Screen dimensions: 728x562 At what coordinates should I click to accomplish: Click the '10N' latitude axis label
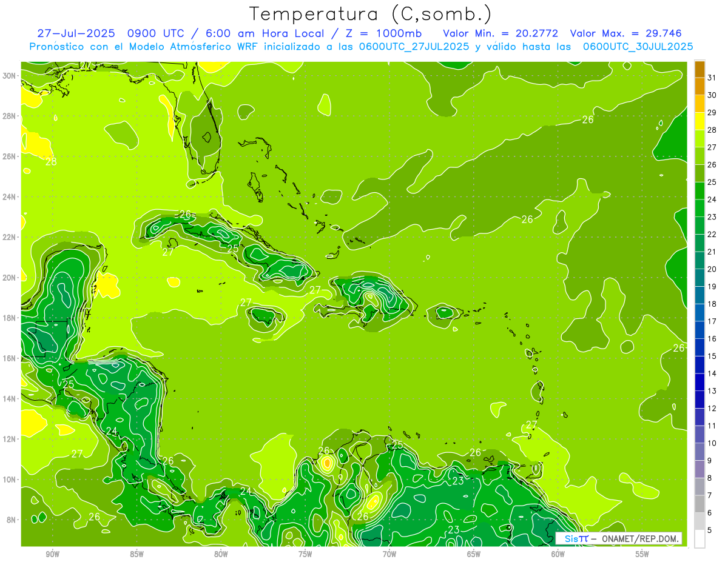pyautogui.click(x=10, y=480)
